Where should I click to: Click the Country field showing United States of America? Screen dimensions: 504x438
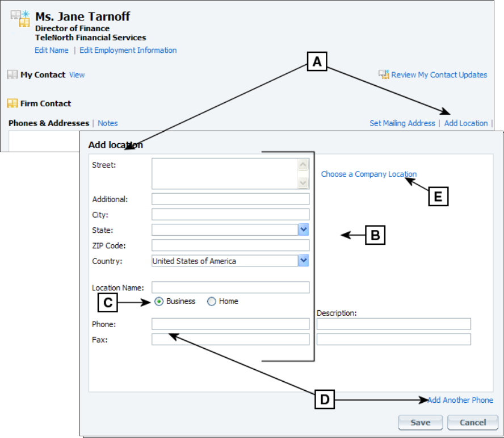tap(225, 261)
